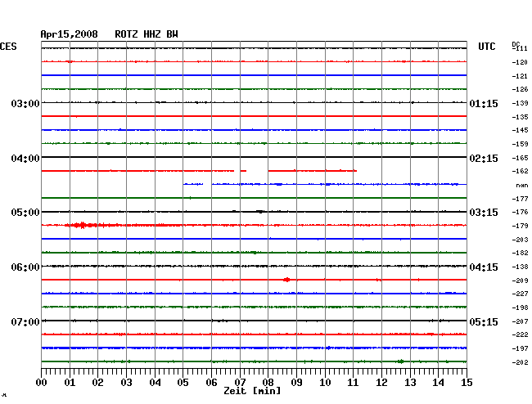Click the 04:00 local time label

(x=25, y=159)
